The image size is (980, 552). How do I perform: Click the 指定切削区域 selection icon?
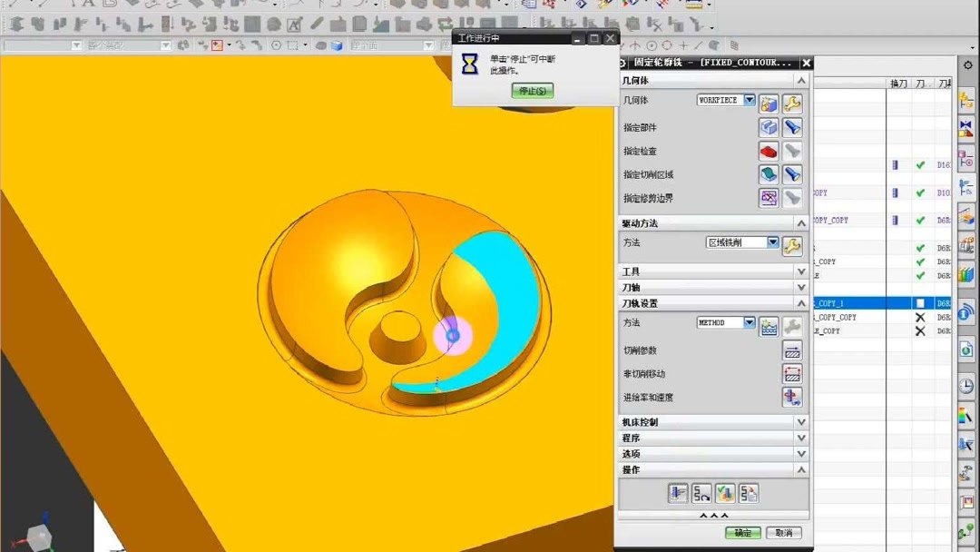770,173
